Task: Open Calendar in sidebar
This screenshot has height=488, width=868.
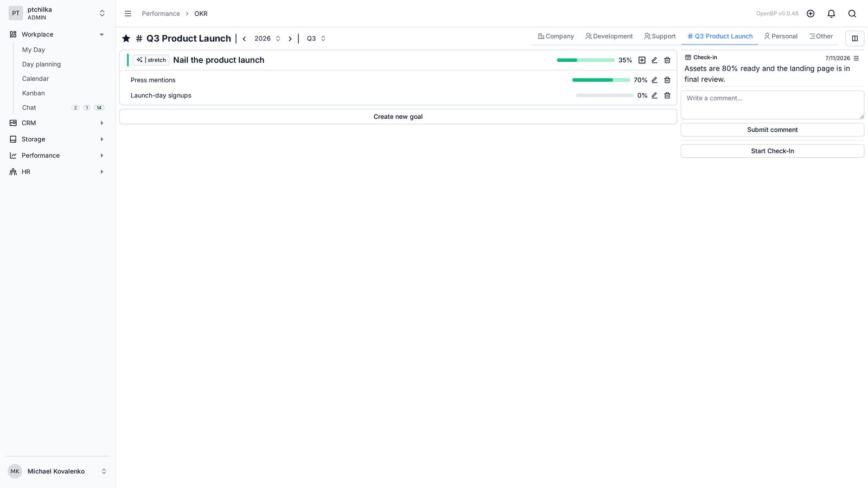Action: click(x=35, y=79)
